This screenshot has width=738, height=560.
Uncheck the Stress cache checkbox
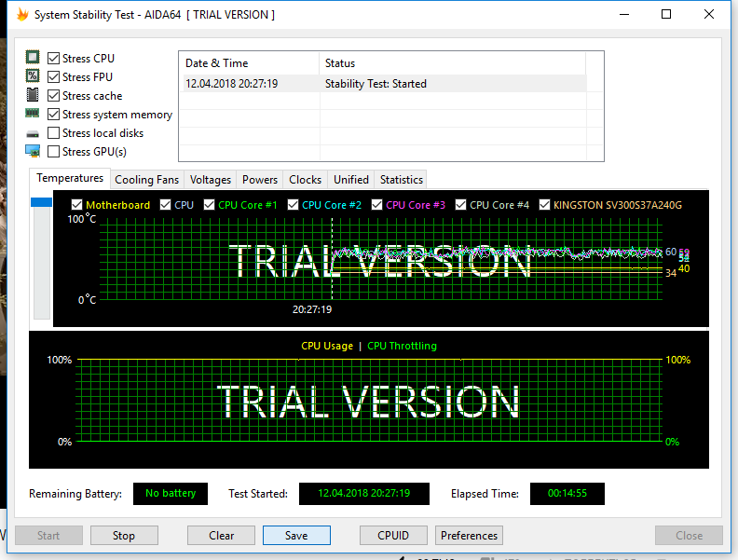point(54,96)
